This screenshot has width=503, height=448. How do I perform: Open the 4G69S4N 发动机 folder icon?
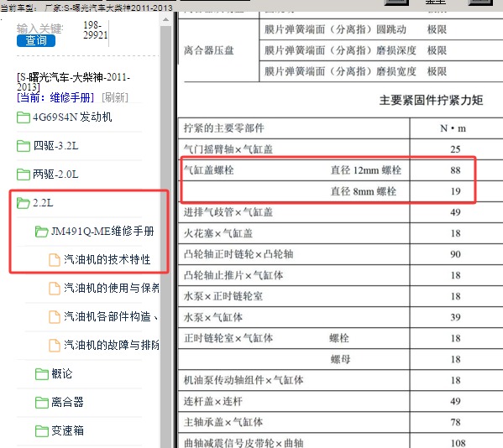coord(24,117)
